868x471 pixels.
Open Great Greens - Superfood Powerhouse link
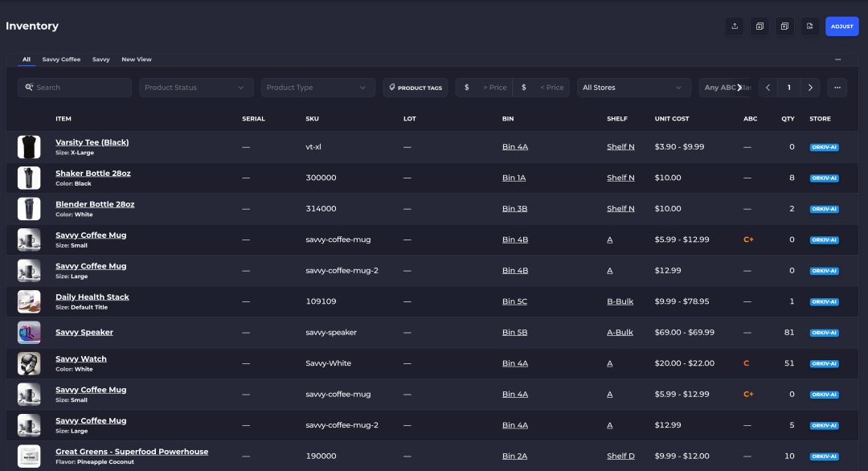point(132,452)
